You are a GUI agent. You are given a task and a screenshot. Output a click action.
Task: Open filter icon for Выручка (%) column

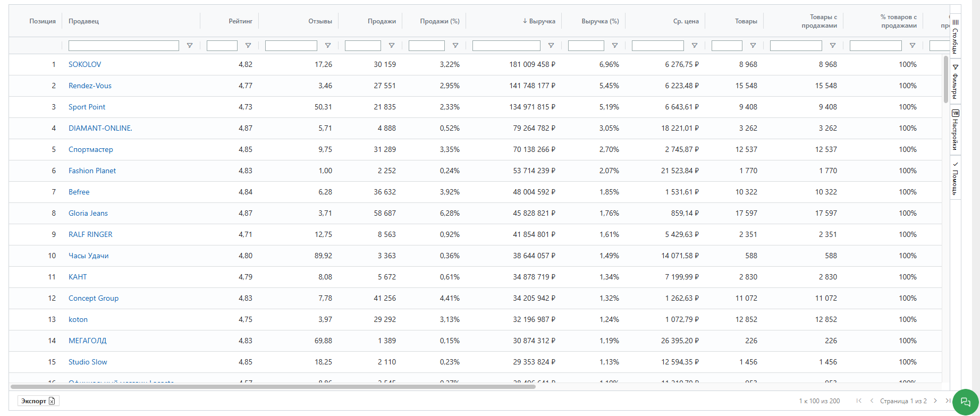[615, 46]
